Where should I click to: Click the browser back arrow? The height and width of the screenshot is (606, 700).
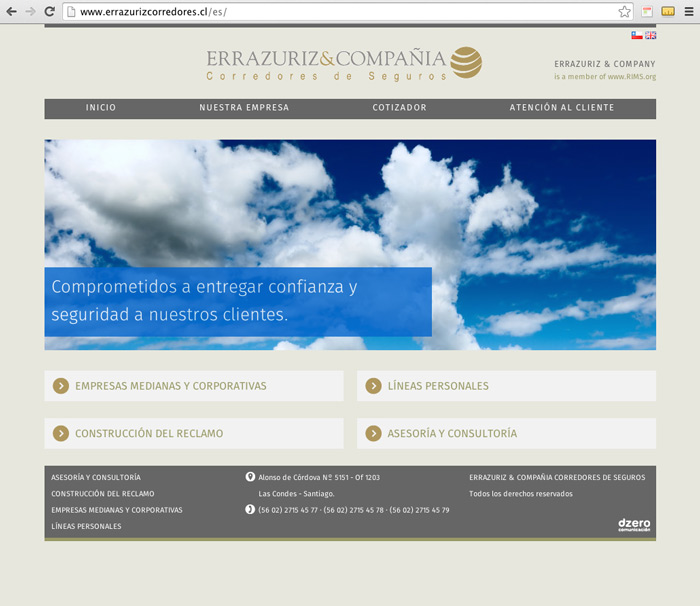pyautogui.click(x=11, y=12)
